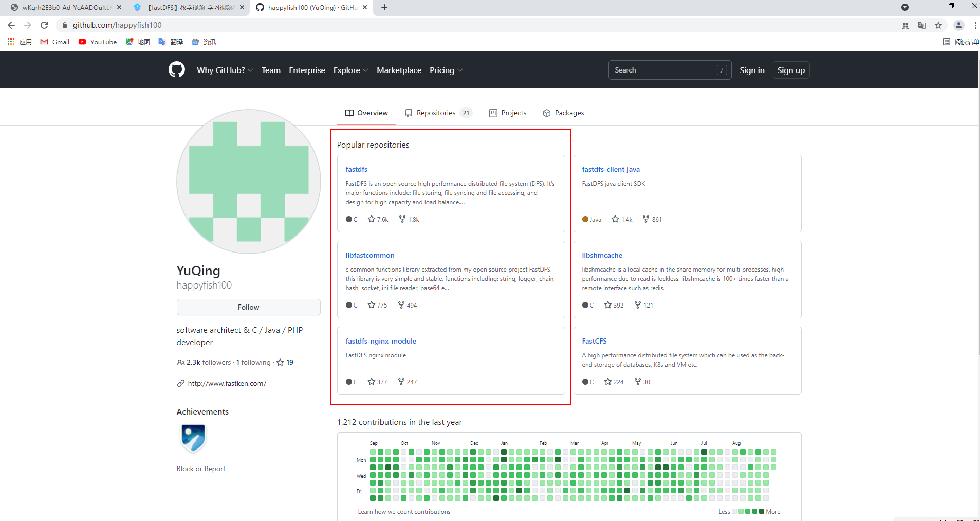
Task: Click the Sign up button
Action: click(x=791, y=70)
